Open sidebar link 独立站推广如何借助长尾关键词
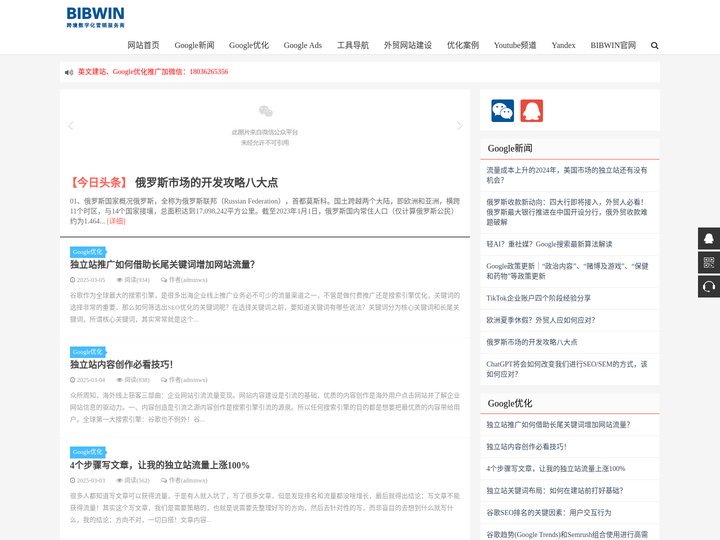720x540 pixels. [558, 425]
